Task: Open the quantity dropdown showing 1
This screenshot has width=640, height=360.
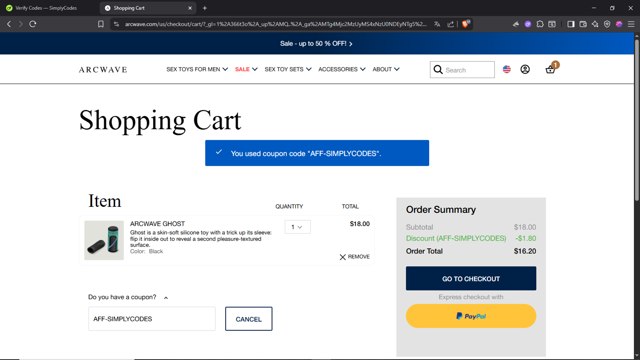Action: pos(297,227)
